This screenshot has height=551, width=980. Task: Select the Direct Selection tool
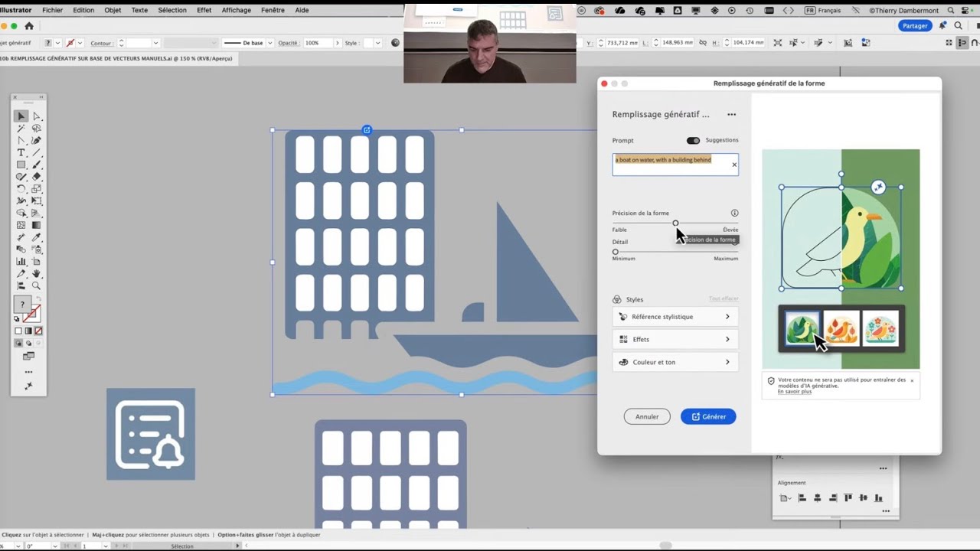[36, 116]
